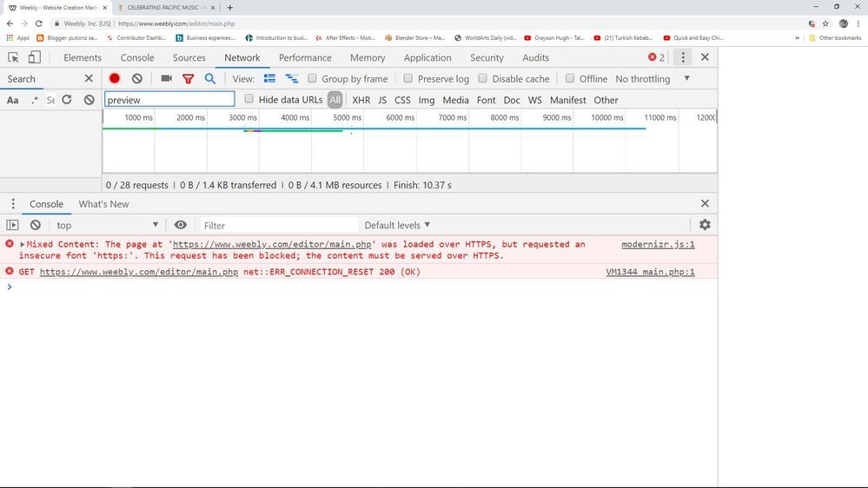Activate the inspect element picker icon
Screen dimensions: 868x488
[13, 57]
